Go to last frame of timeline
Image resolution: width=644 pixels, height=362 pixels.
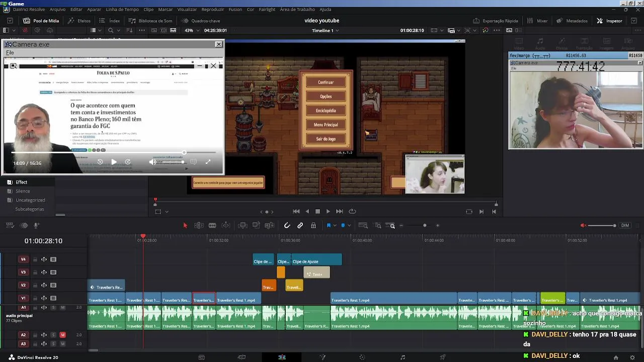pyautogui.click(x=339, y=212)
